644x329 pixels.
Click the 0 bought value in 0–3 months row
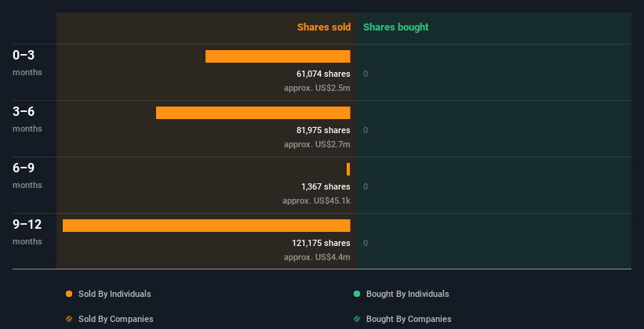click(x=366, y=74)
